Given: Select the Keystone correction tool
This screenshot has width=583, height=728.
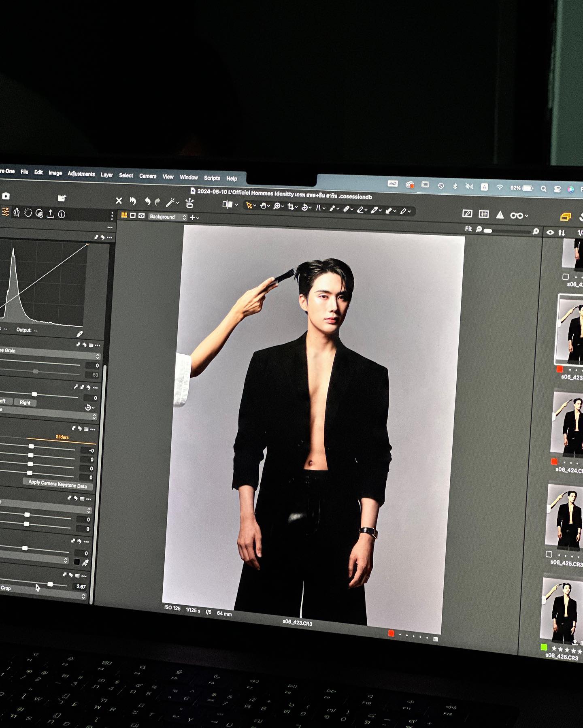Looking at the screenshot, I should pos(319,208).
